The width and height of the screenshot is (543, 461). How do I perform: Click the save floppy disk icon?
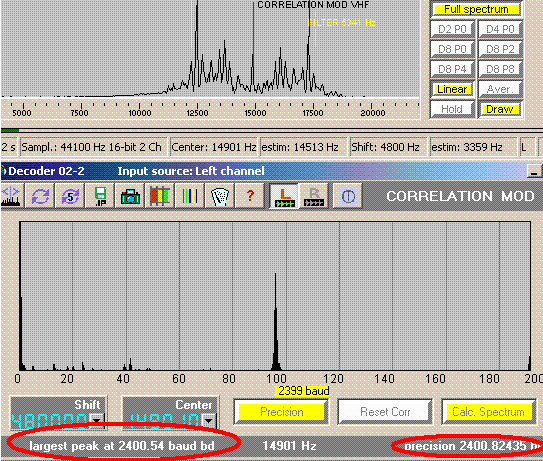[x=100, y=196]
